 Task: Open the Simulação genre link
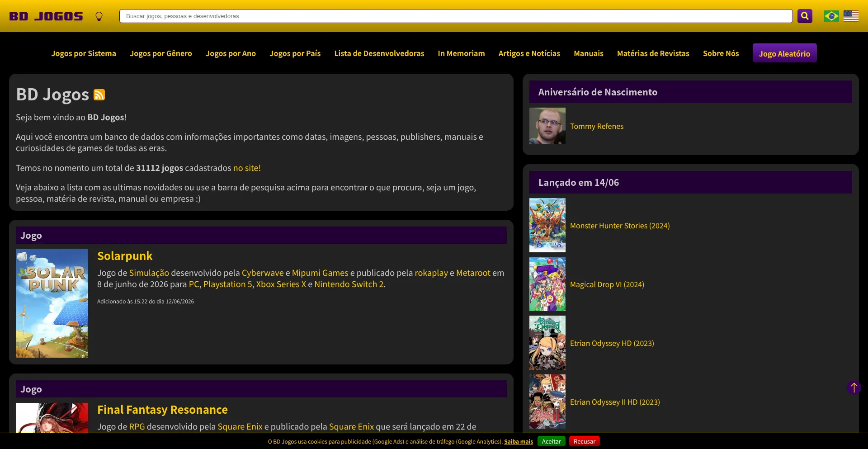click(149, 273)
